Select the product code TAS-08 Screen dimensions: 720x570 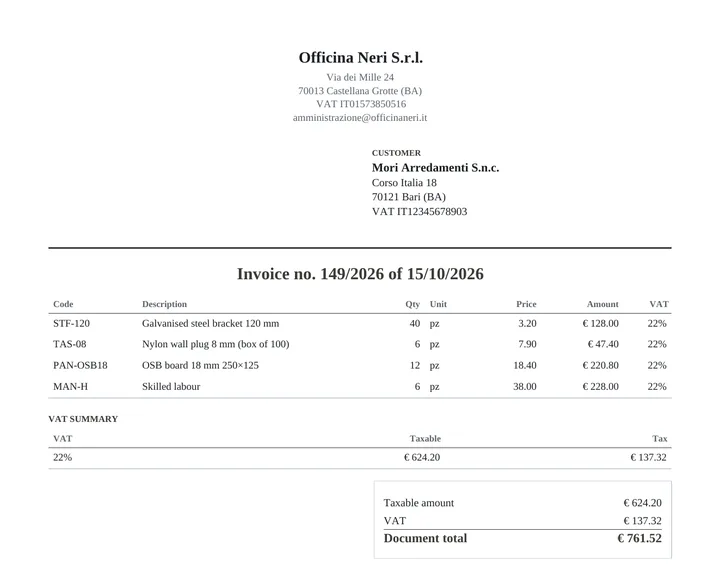point(70,344)
